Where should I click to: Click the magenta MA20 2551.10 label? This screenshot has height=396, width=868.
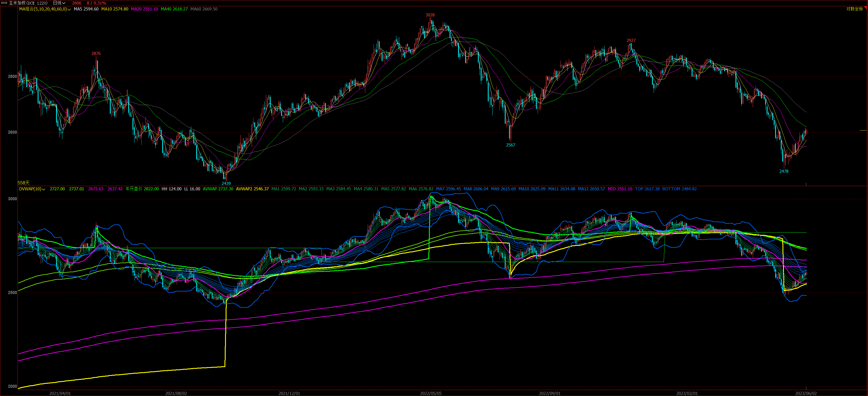144,9
